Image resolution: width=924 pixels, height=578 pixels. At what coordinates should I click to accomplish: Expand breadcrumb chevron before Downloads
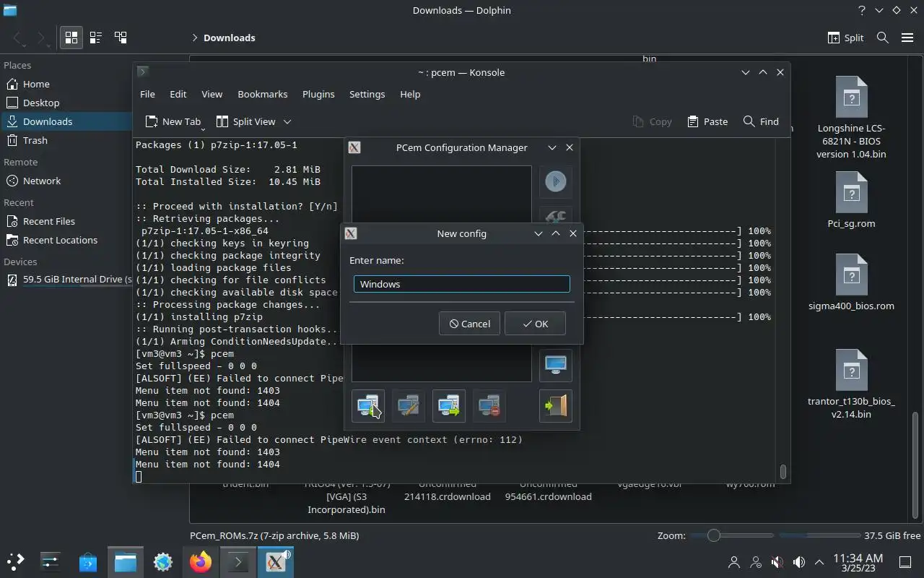coord(195,38)
